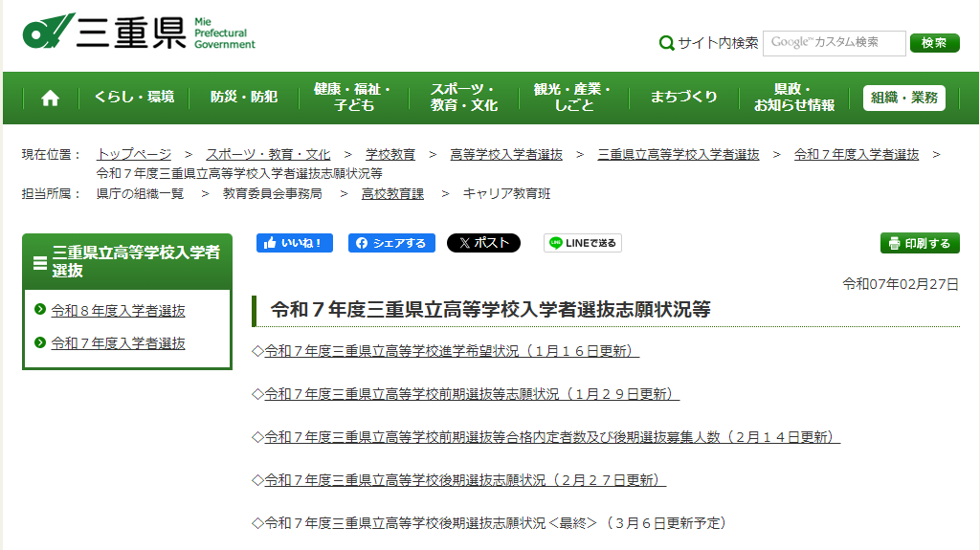Share page with Facebook シェアする button
Image resolution: width=980 pixels, height=550 pixels.
(x=391, y=243)
